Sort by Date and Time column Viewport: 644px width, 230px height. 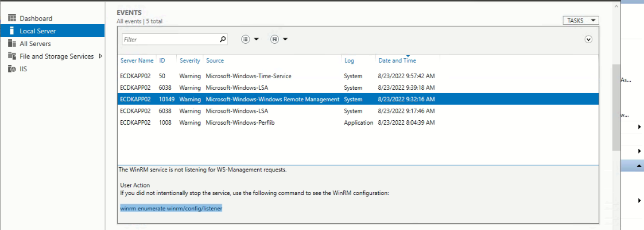[x=397, y=60]
